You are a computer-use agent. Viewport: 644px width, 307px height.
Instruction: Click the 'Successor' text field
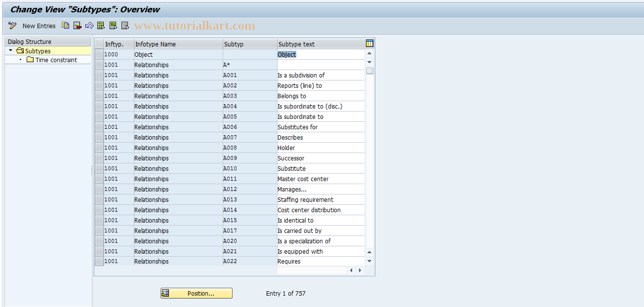click(x=321, y=158)
